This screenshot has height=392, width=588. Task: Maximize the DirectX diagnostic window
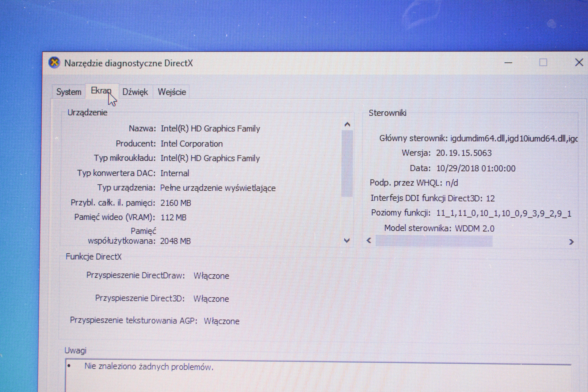click(543, 63)
